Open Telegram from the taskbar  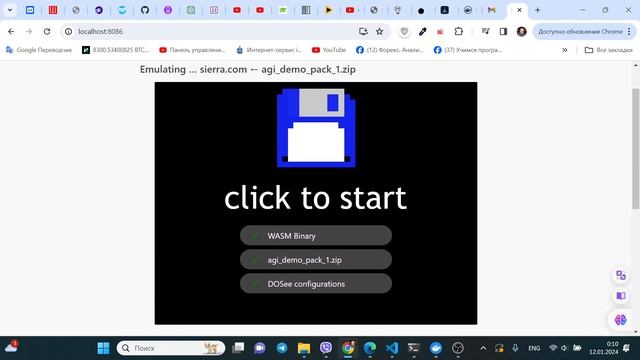(282, 348)
